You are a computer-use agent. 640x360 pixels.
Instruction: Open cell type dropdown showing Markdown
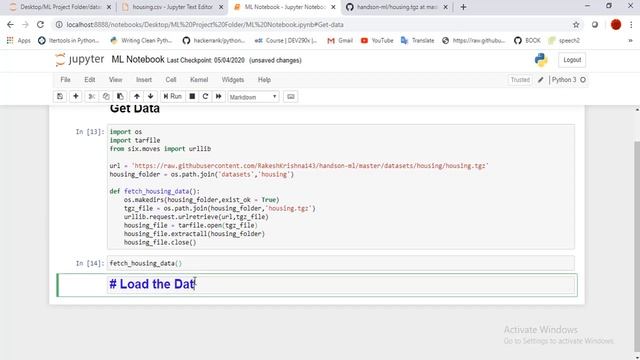pyautogui.click(x=253, y=97)
